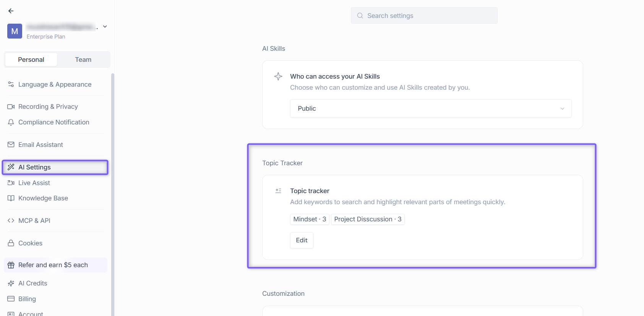Click the MCP & API code brackets icon
Image resolution: width=644 pixels, height=316 pixels.
pos(11,221)
